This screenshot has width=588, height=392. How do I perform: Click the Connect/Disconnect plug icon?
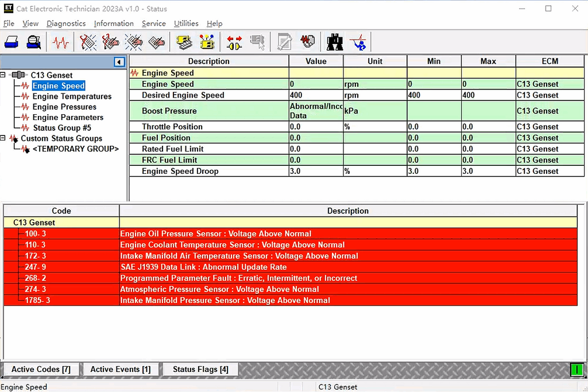[x=234, y=42]
